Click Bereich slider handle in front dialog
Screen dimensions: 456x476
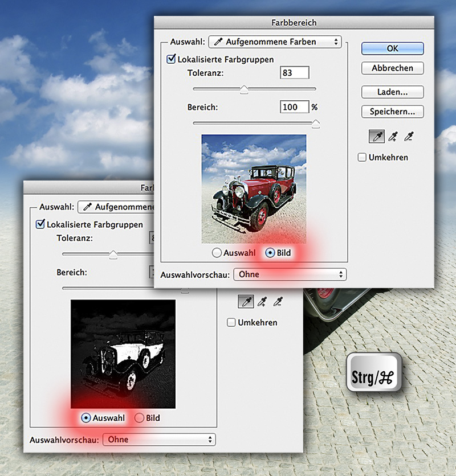coord(316,124)
